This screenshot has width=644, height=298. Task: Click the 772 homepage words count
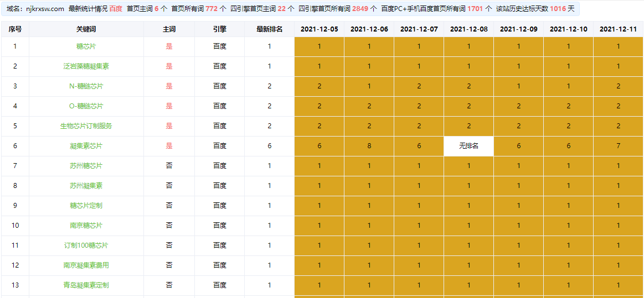pyautogui.click(x=212, y=9)
